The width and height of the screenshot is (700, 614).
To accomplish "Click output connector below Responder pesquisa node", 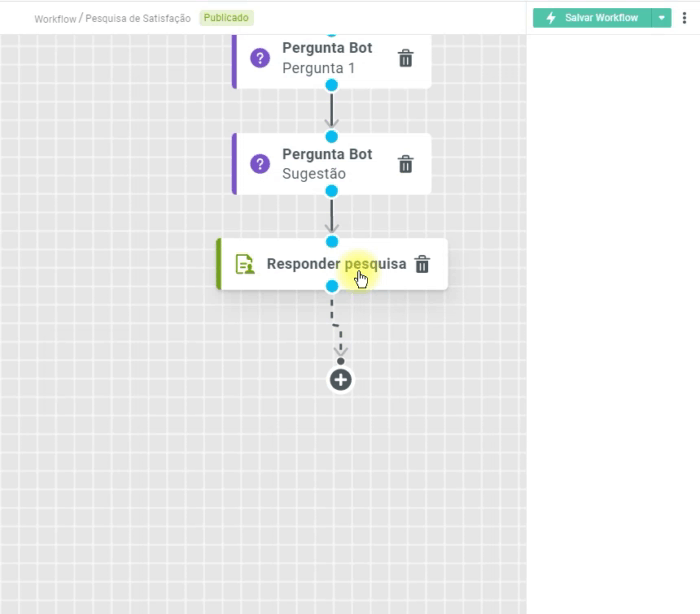I will point(332,286).
